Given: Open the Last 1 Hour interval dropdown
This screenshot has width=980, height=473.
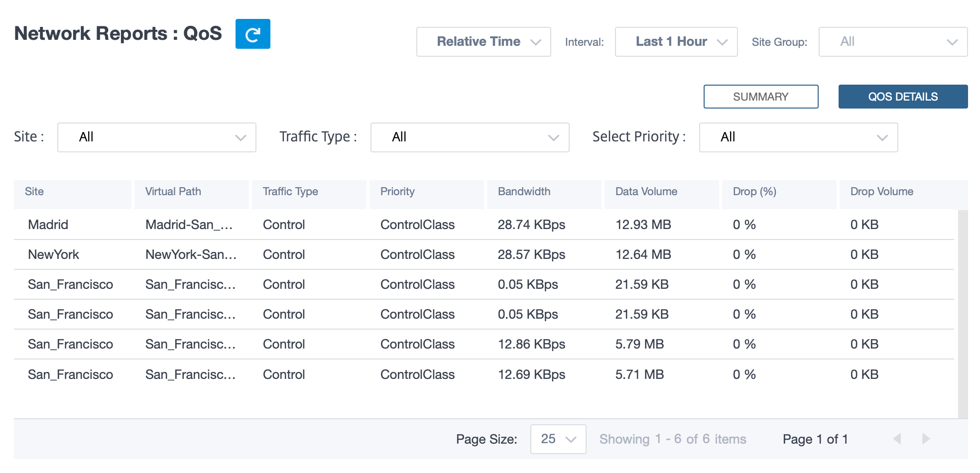Looking at the screenshot, I should [676, 42].
